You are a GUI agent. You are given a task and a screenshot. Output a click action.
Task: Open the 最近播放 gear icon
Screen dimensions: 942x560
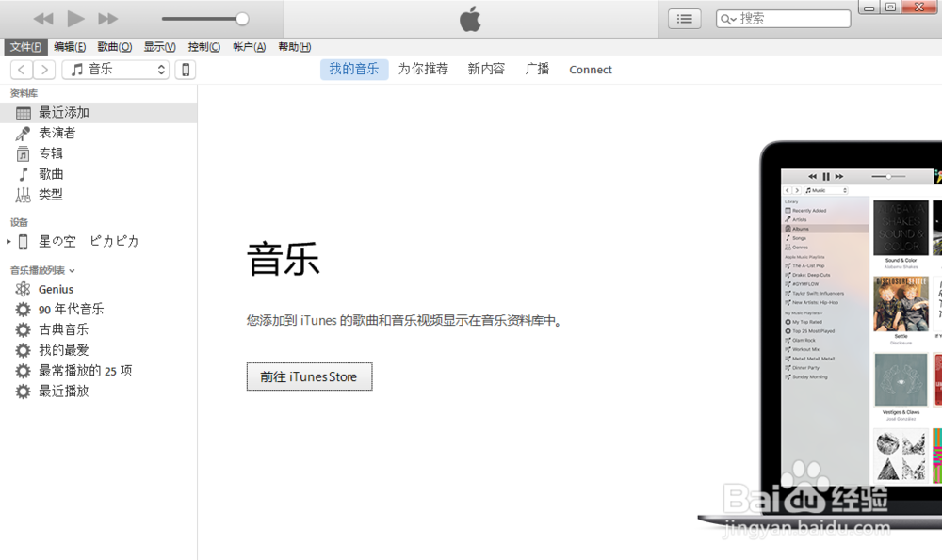[23, 392]
